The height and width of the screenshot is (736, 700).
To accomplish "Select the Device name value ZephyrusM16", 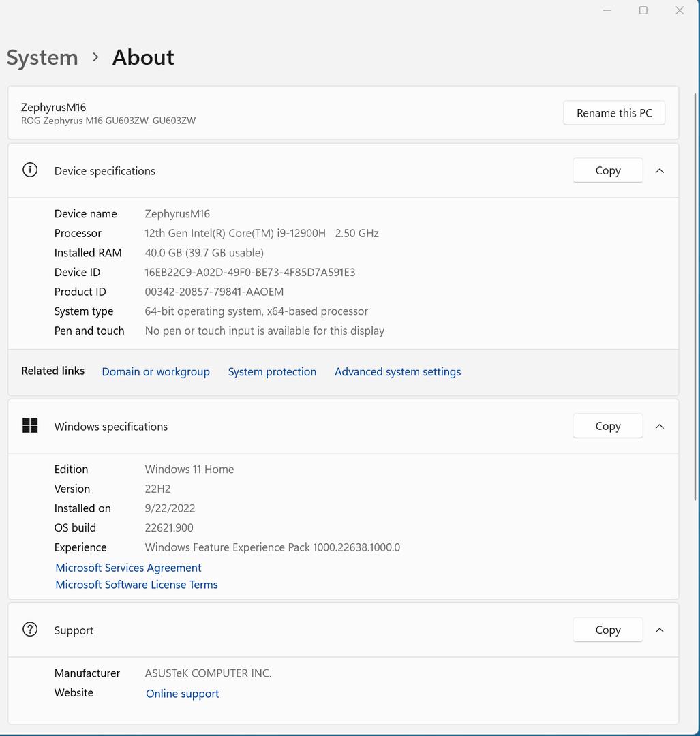I will pyautogui.click(x=177, y=213).
